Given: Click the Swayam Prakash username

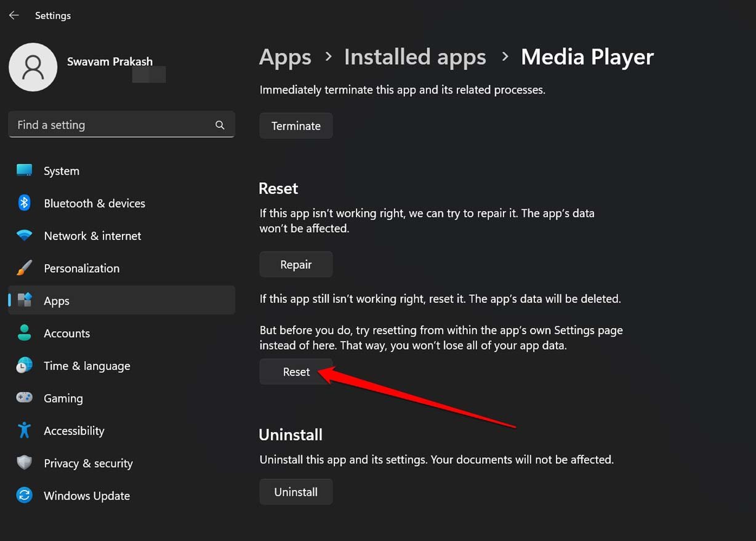Looking at the screenshot, I should pos(110,62).
